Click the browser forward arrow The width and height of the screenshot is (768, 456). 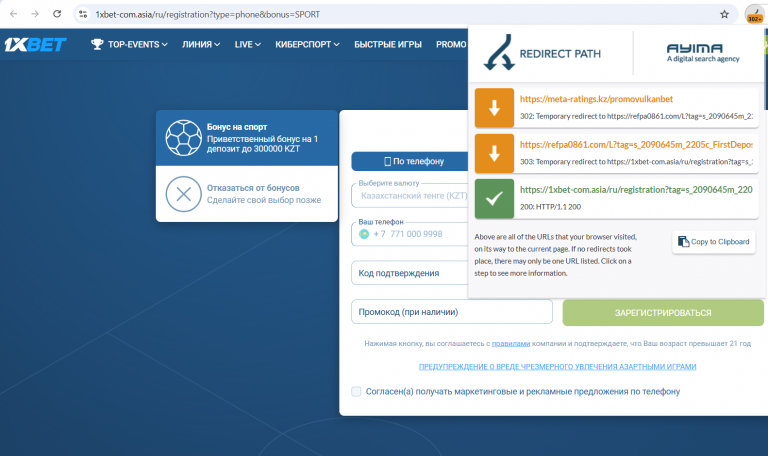pos(35,14)
